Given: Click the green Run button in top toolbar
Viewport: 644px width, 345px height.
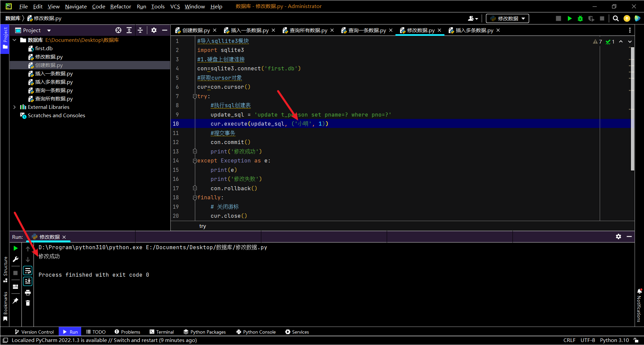Looking at the screenshot, I should click(x=570, y=18).
